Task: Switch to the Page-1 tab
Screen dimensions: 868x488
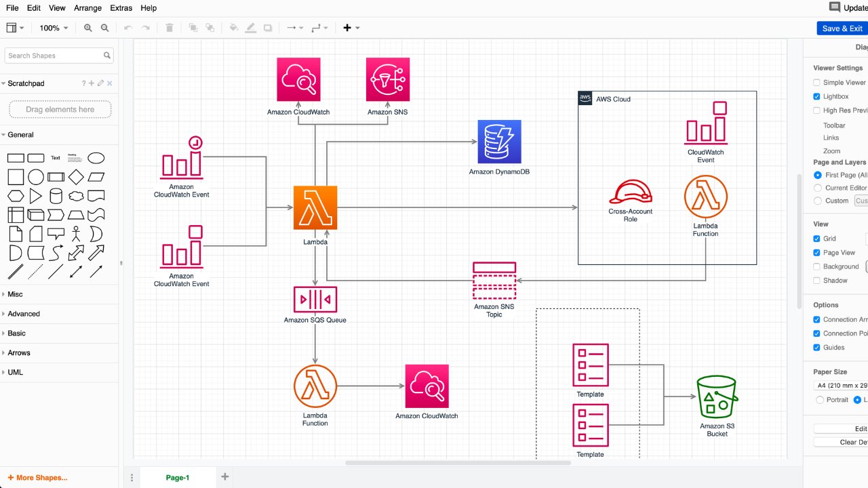Action: click(x=178, y=477)
